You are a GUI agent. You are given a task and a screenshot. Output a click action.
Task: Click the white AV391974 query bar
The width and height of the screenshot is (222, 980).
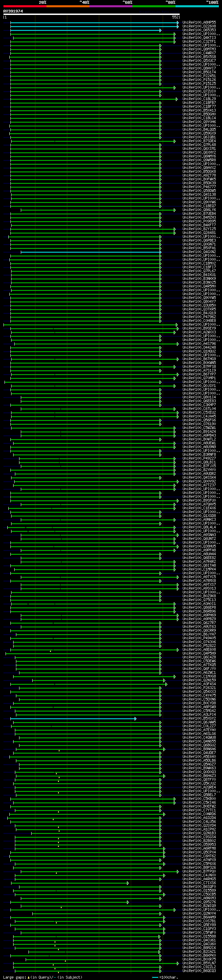coord(92,14)
